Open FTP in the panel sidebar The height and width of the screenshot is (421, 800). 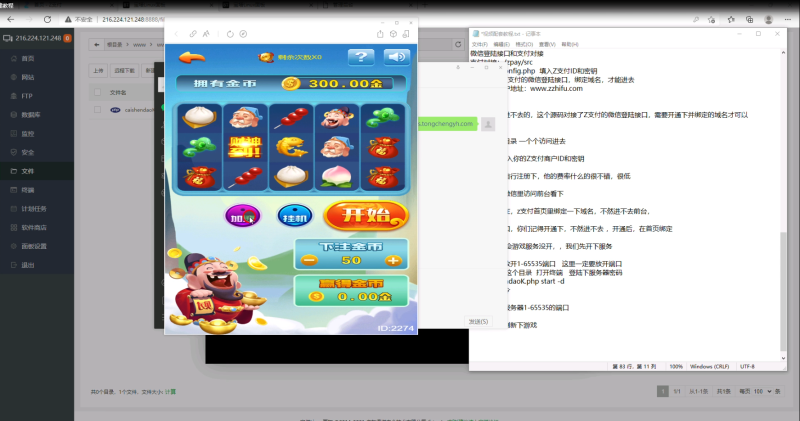[x=27, y=96]
